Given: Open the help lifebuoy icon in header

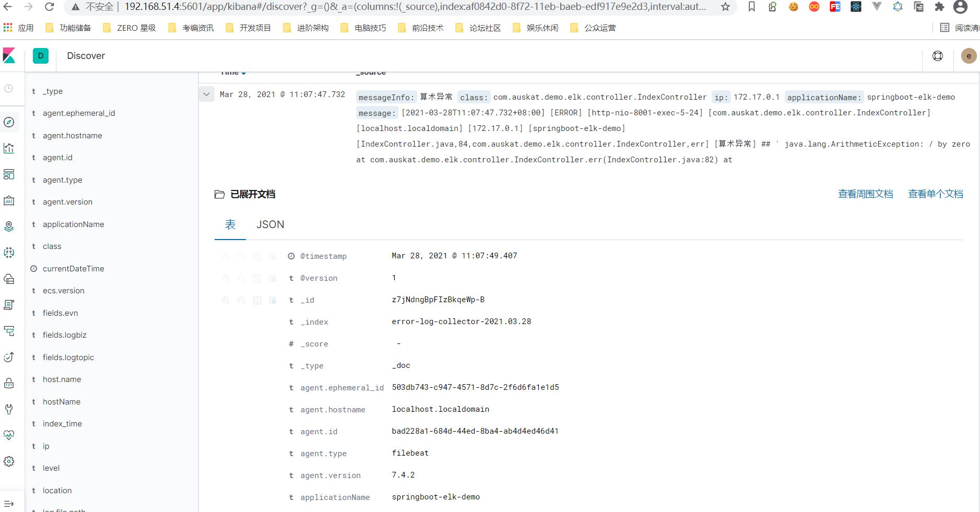Looking at the screenshot, I should click(938, 56).
